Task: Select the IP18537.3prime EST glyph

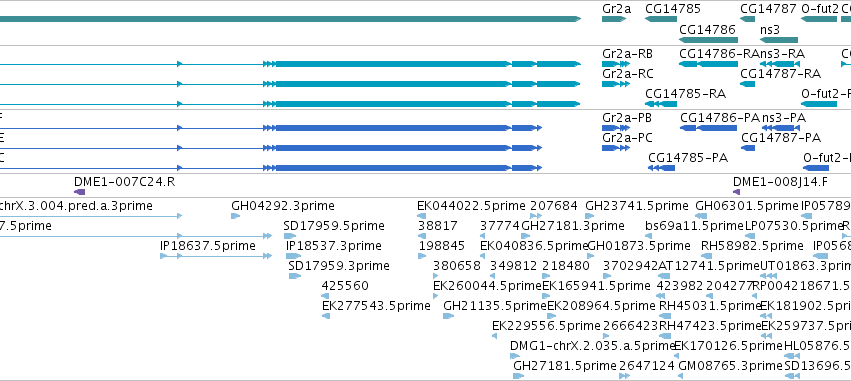Action: (x=293, y=256)
